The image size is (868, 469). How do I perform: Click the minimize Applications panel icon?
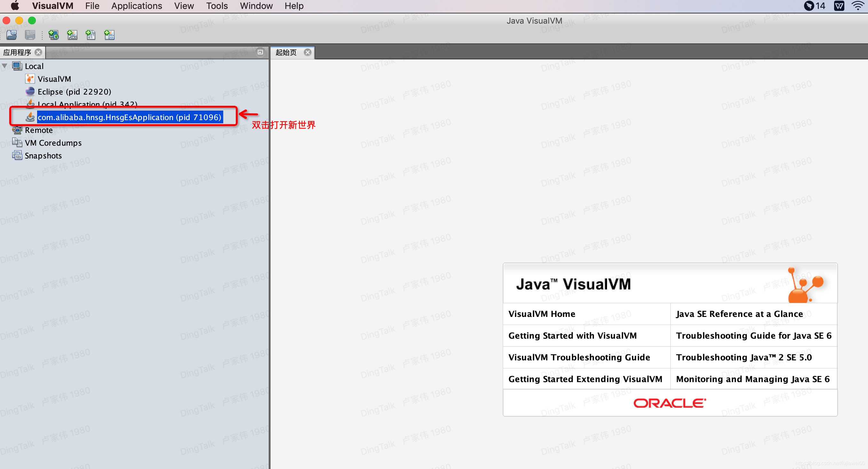coord(260,52)
